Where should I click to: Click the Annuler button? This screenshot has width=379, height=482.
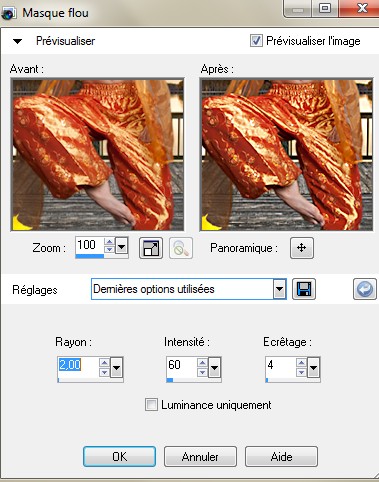point(200,456)
